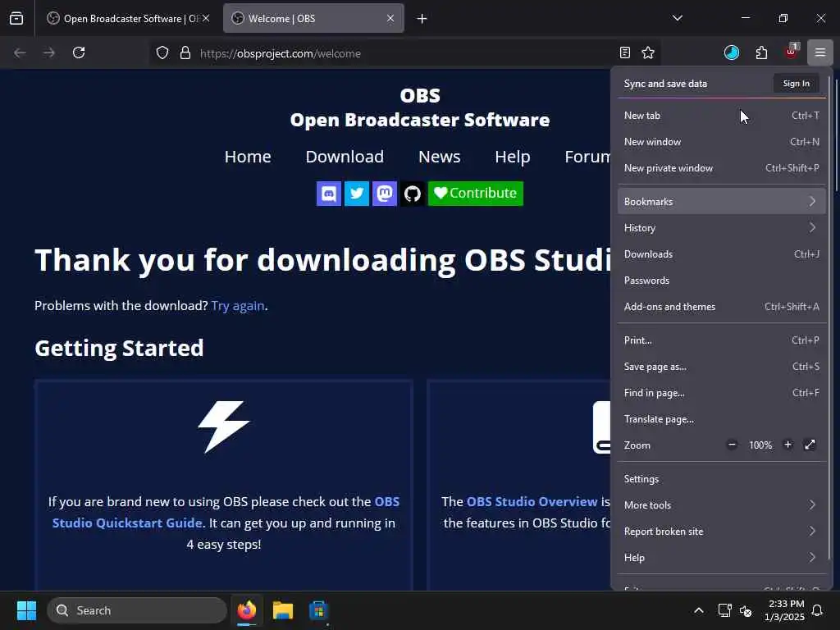Choose Translate page...

pos(721,419)
